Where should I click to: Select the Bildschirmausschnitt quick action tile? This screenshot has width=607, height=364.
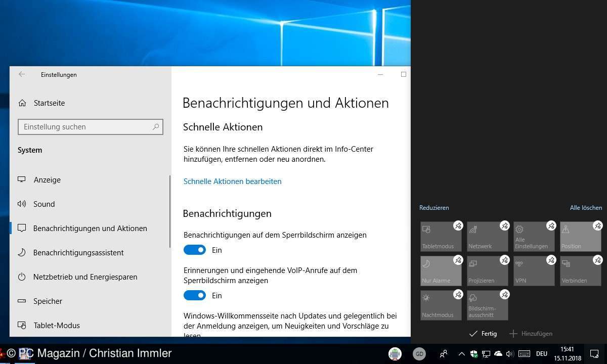[488, 305]
